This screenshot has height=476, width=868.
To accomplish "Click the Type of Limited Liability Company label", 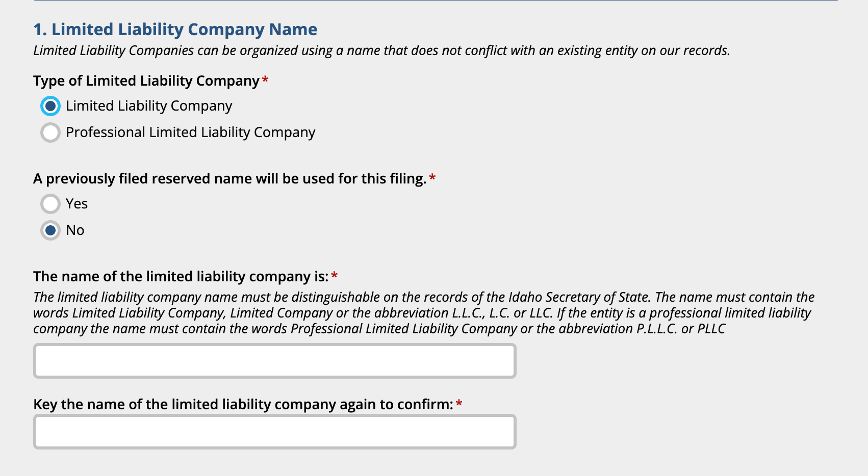I will coord(145,81).
